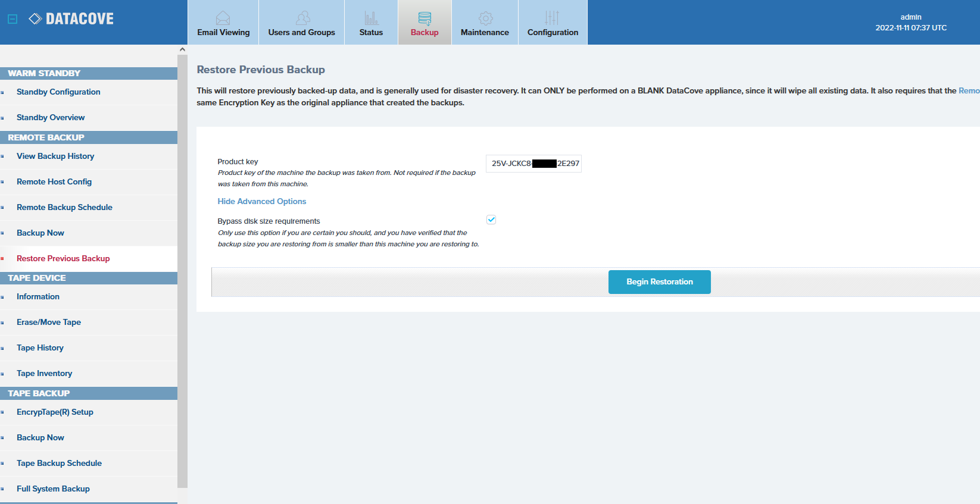Select View Backup History in sidebar
This screenshot has height=504, width=980.
(55, 156)
